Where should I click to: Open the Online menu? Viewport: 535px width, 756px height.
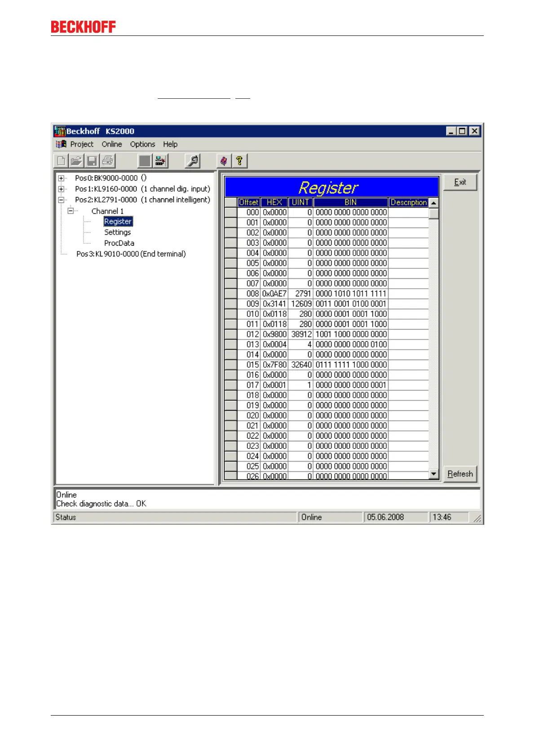click(112, 144)
